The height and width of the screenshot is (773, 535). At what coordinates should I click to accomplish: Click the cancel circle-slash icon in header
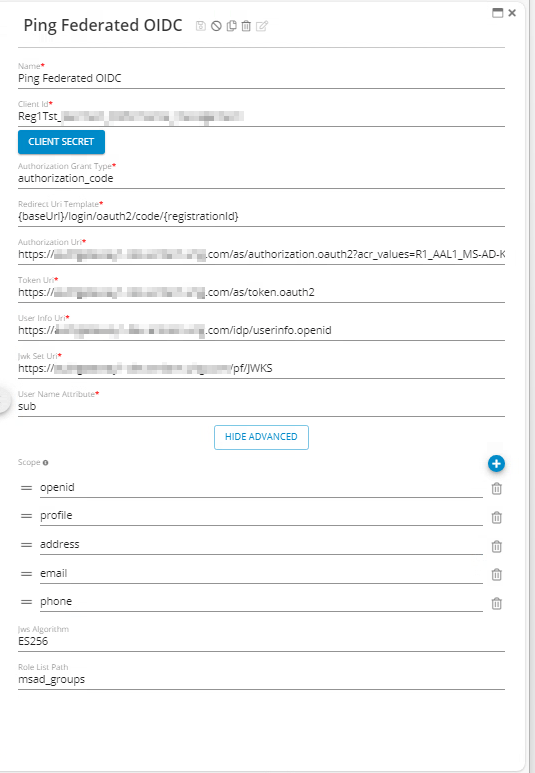(216, 26)
